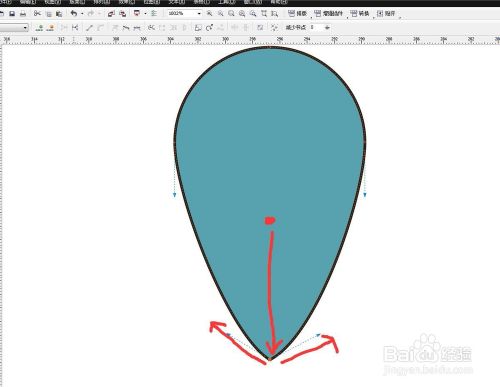Click the Rotate and Skew Nodes icon
500x387 pixels.
point(209,28)
